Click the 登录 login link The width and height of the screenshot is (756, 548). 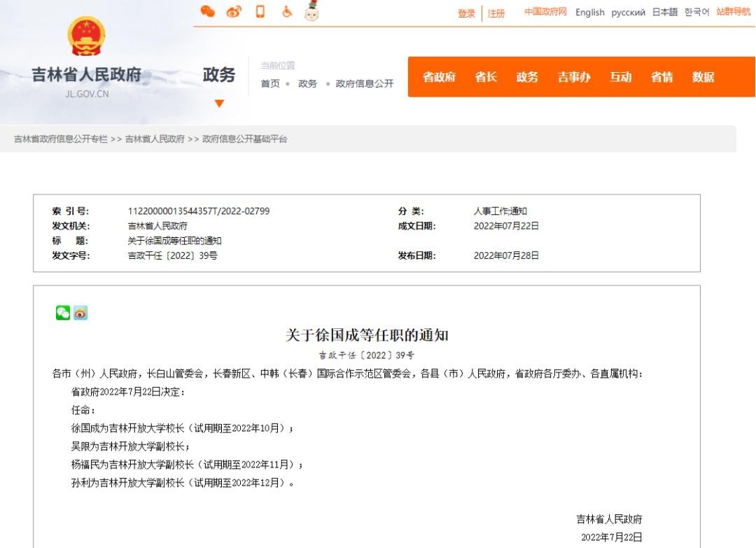click(466, 13)
